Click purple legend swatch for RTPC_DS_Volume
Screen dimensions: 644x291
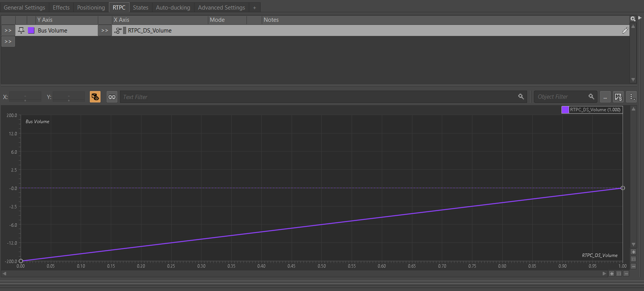click(x=565, y=110)
